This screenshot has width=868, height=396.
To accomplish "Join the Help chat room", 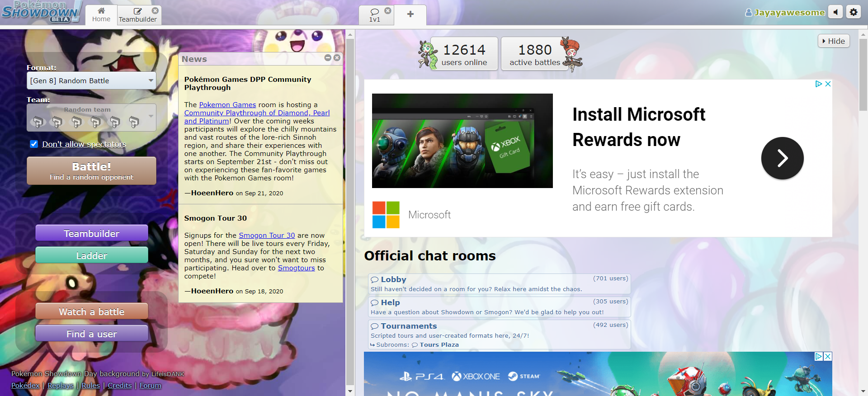I will point(499,307).
